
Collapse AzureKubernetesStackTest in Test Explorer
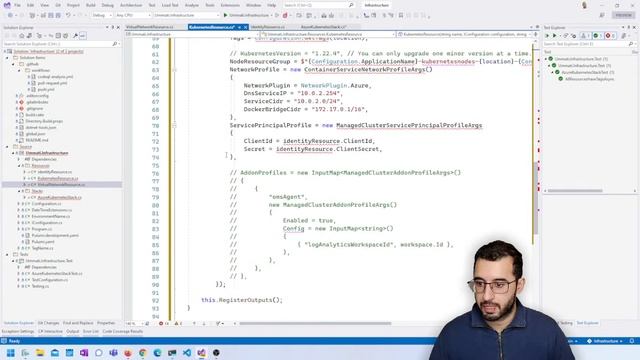pos(553,72)
